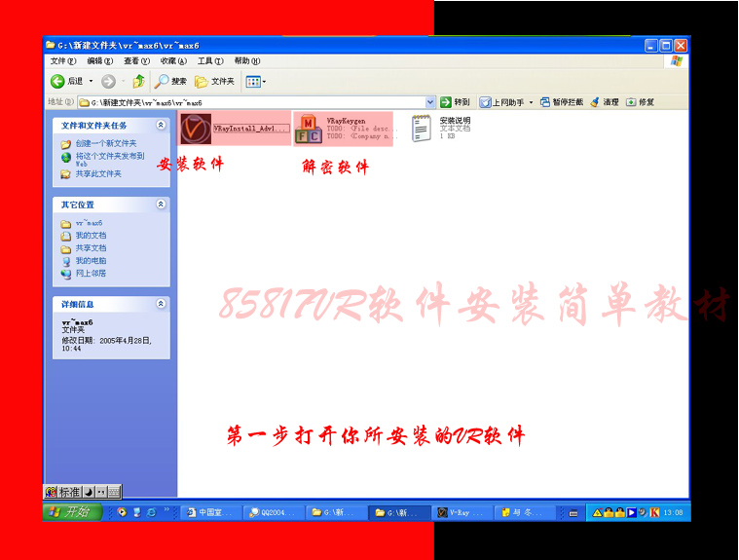
Task: Open the 查看 menu
Action: [x=136, y=61]
